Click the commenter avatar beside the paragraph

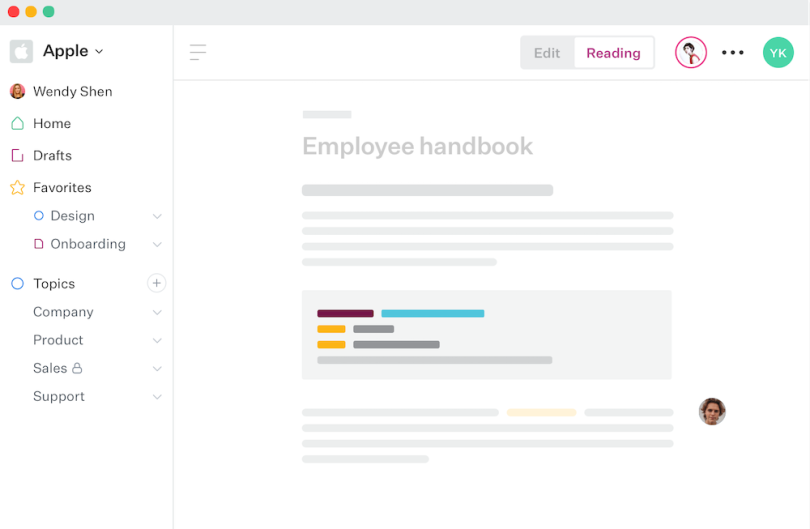(x=712, y=411)
